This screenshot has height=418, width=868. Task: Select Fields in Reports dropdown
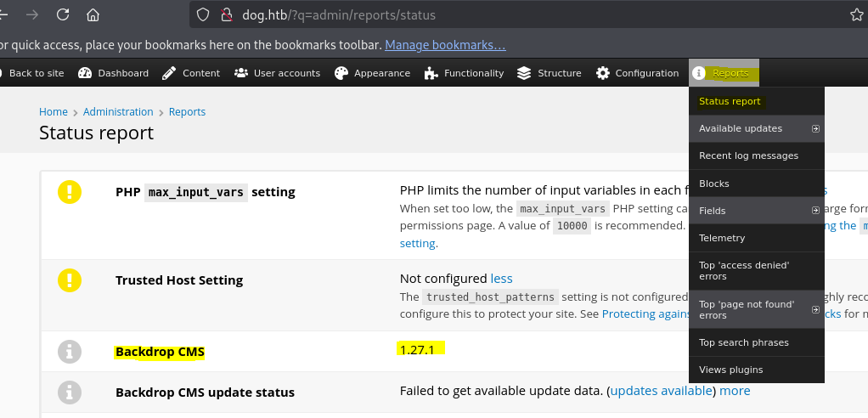point(757,211)
